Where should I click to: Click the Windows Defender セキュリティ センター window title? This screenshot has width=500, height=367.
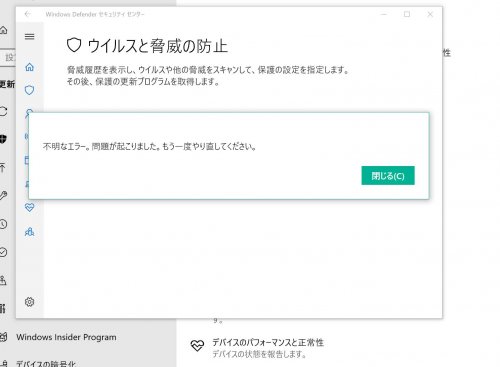[x=95, y=14]
